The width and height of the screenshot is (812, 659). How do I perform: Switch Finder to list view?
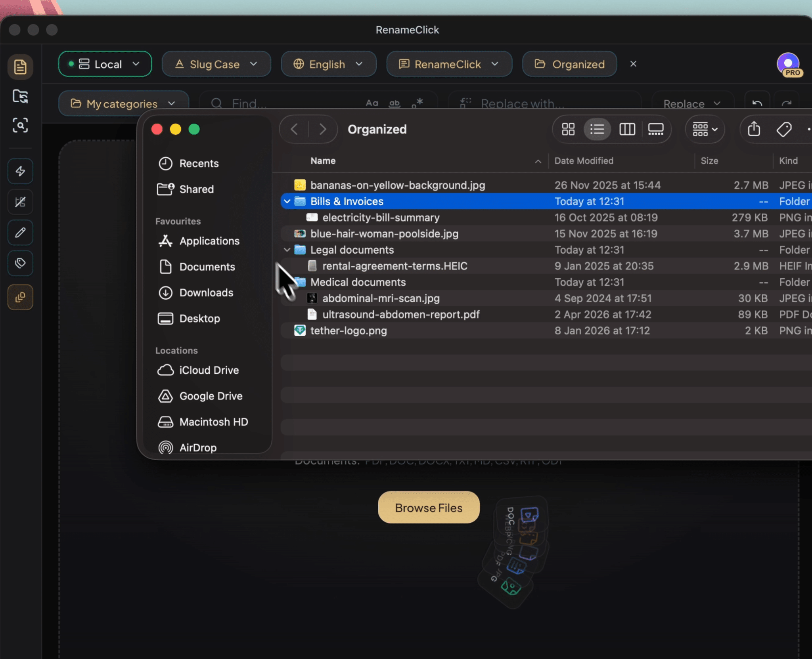[x=597, y=129]
